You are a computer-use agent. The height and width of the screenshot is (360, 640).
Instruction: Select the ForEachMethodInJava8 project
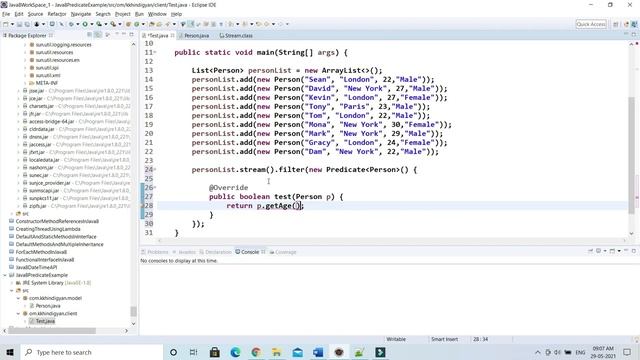(x=41, y=252)
